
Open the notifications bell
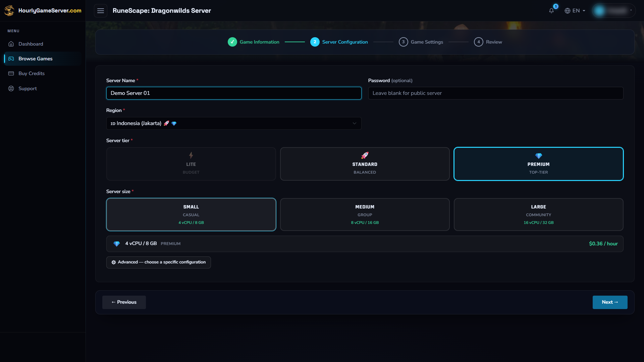click(x=551, y=11)
